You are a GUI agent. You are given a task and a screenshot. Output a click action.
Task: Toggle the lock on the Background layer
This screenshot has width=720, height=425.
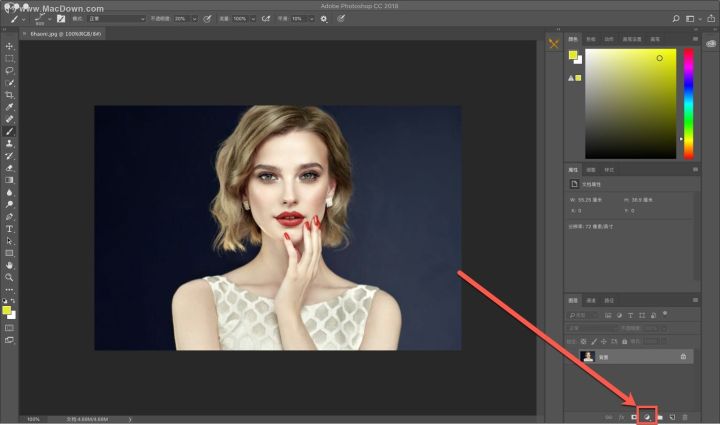pyautogui.click(x=683, y=356)
